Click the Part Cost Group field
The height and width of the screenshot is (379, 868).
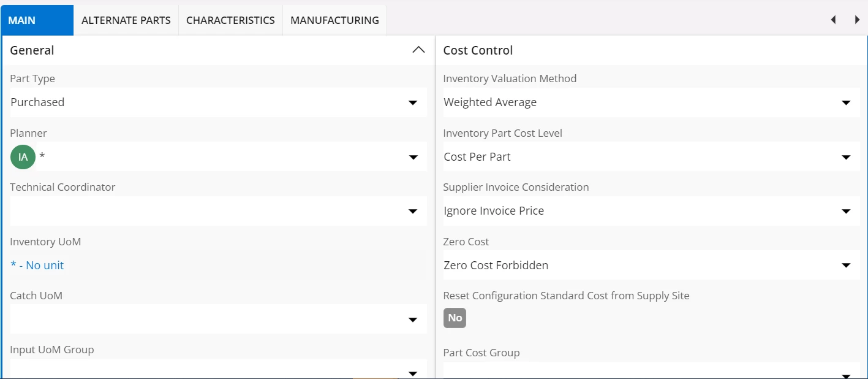pos(637,372)
